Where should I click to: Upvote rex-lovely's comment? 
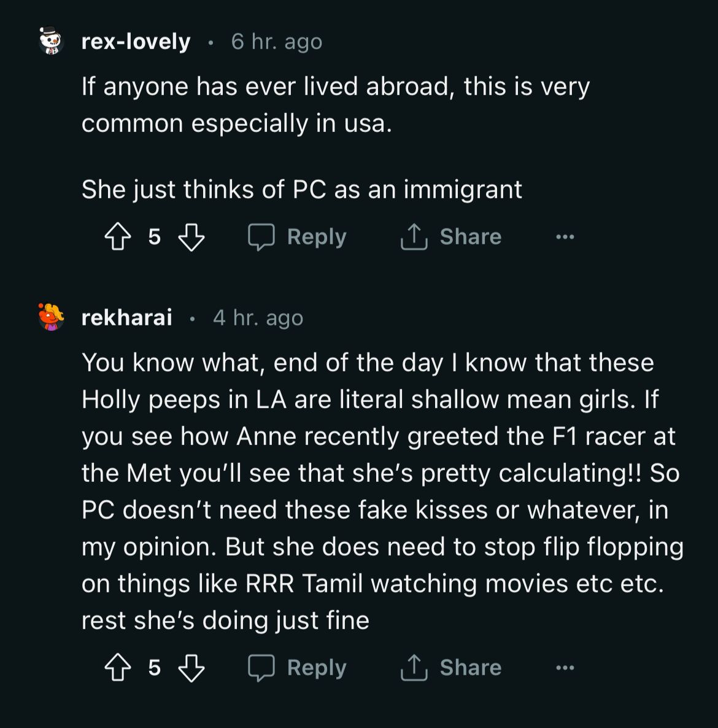[x=117, y=237]
